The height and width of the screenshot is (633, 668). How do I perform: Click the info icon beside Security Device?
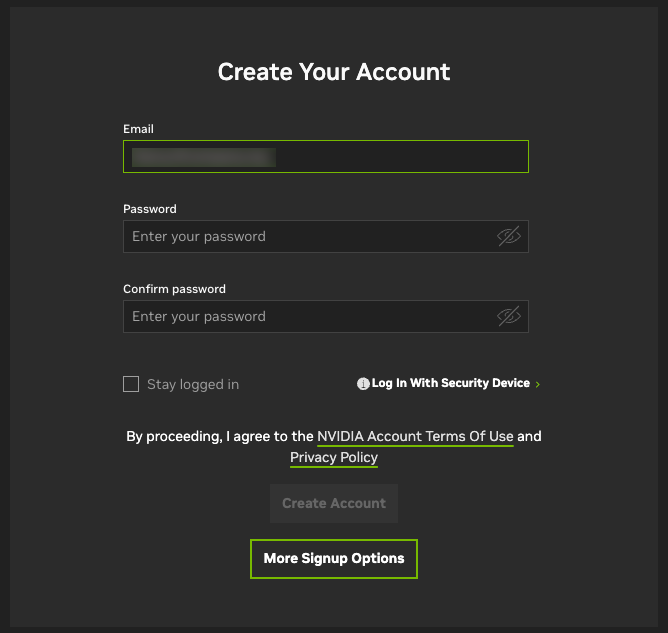coord(363,384)
